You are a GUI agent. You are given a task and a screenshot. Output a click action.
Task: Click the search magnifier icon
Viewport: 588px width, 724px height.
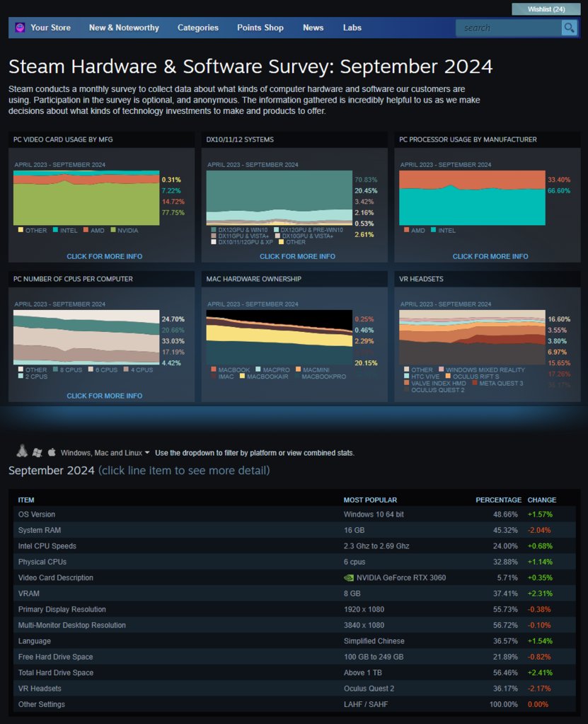pos(569,28)
